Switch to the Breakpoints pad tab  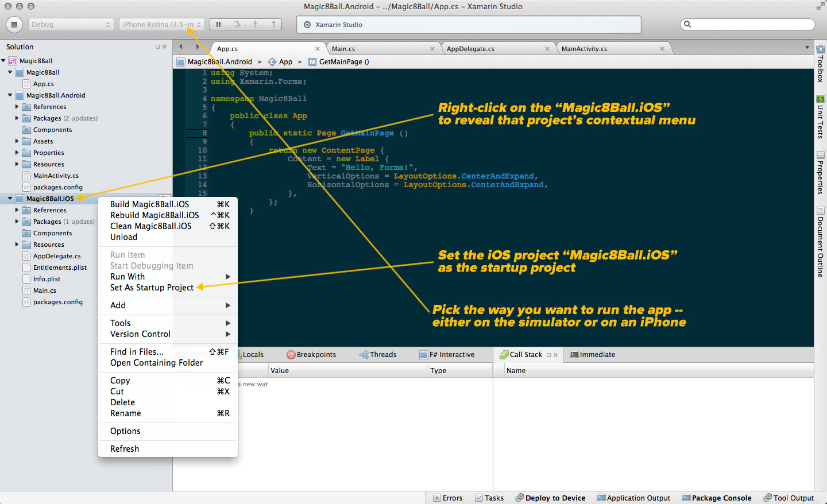pyautogui.click(x=311, y=355)
